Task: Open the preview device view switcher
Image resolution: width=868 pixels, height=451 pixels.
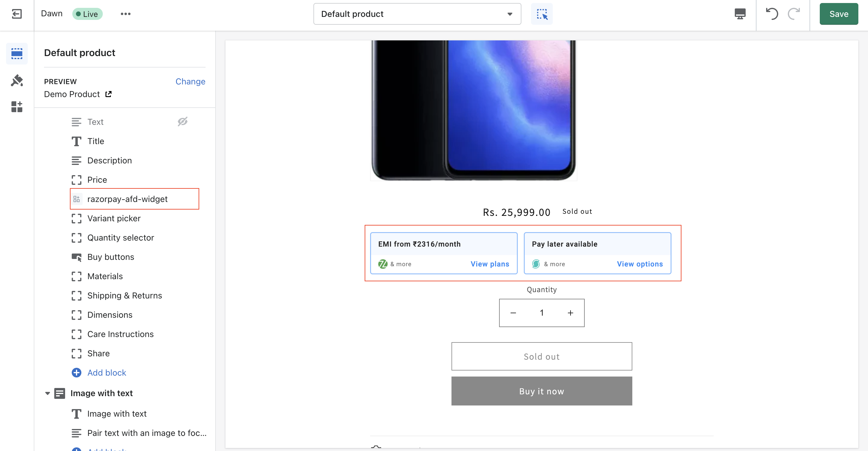Action: pos(740,14)
